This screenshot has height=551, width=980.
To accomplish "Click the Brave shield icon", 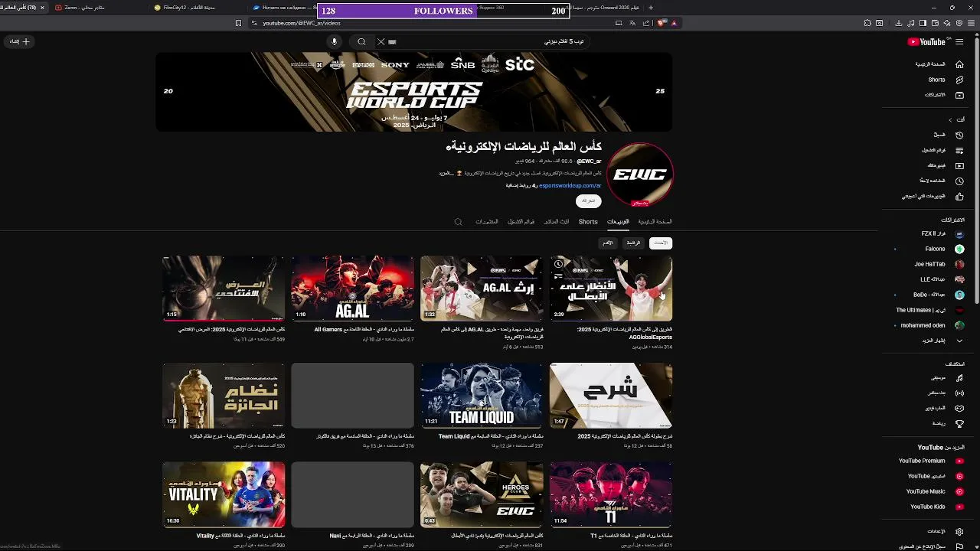I will point(664,23).
